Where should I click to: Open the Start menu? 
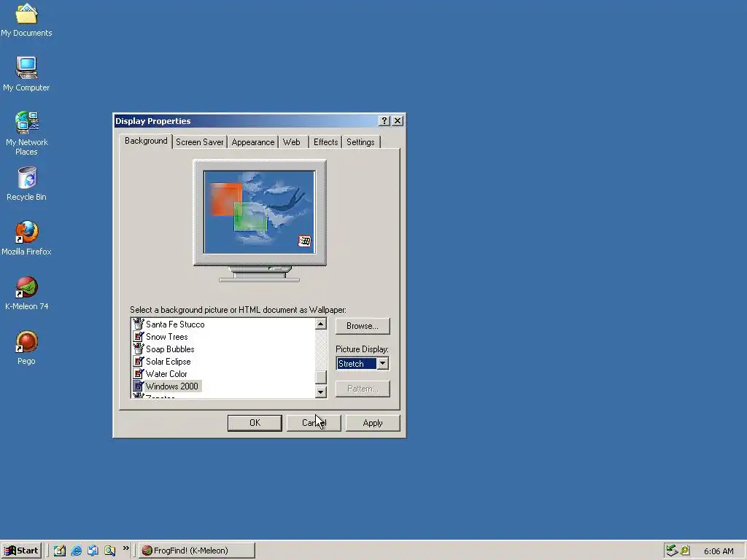tap(21, 551)
